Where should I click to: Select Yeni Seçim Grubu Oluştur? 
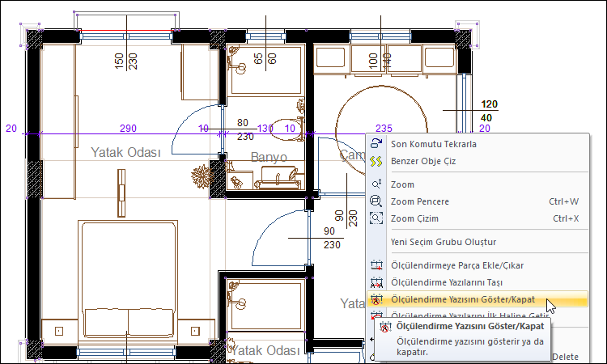point(478,242)
